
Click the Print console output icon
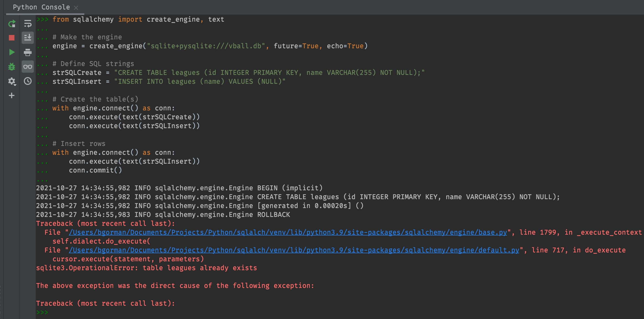(x=28, y=52)
